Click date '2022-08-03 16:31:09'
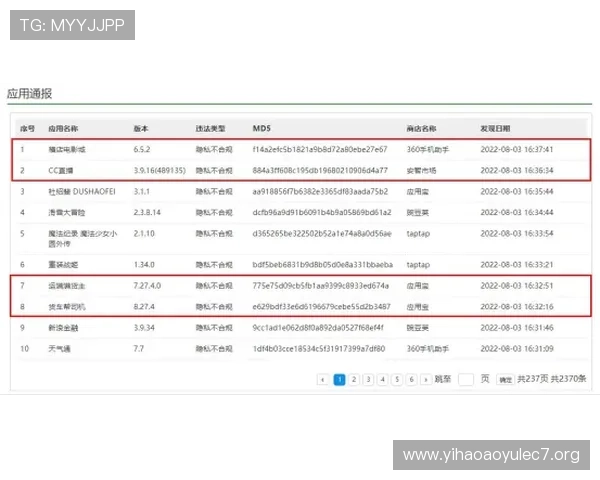Image resolution: width=600 pixels, height=480 pixels. pos(517,349)
